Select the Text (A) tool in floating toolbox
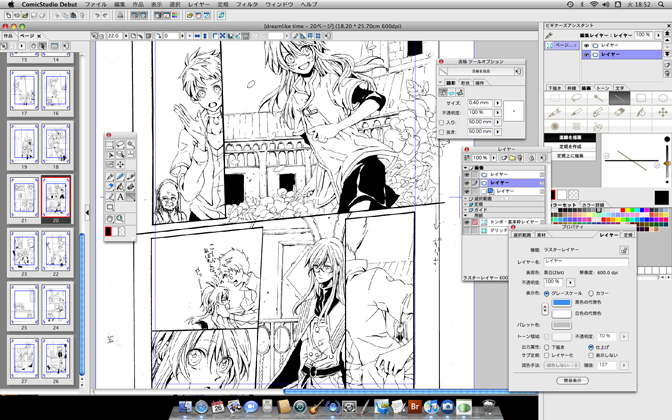 click(120, 197)
